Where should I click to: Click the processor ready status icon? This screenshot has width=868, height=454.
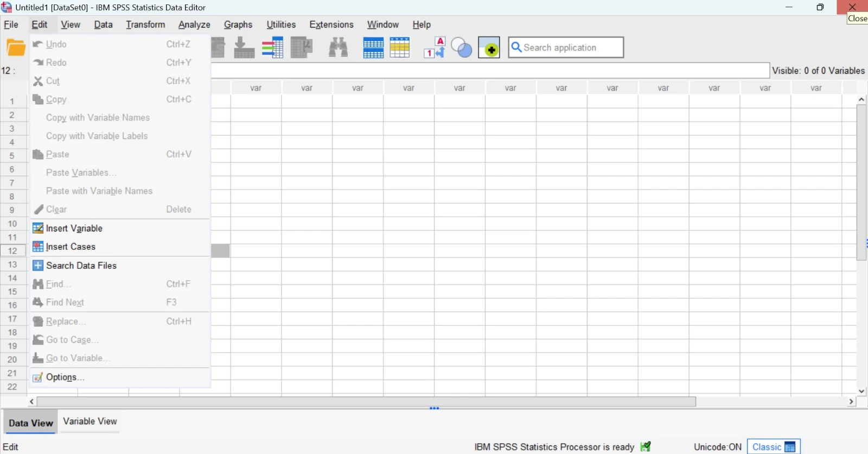[x=646, y=447]
